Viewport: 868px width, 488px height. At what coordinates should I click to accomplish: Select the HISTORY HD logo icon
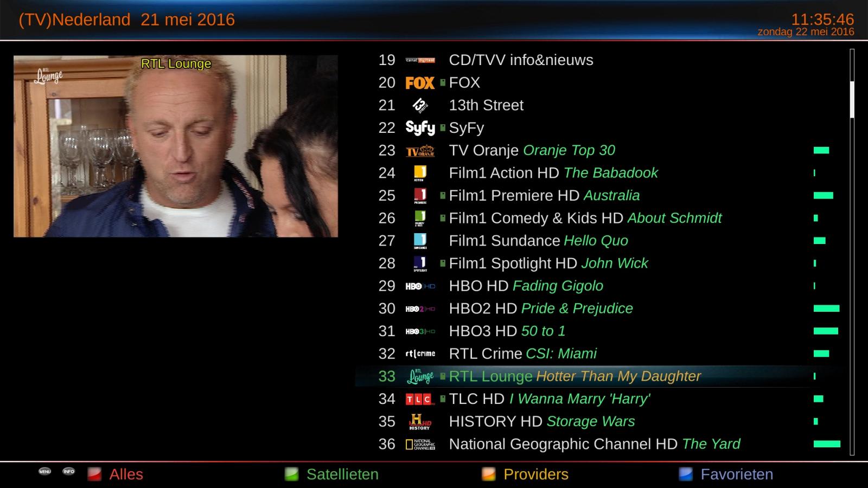(420, 422)
